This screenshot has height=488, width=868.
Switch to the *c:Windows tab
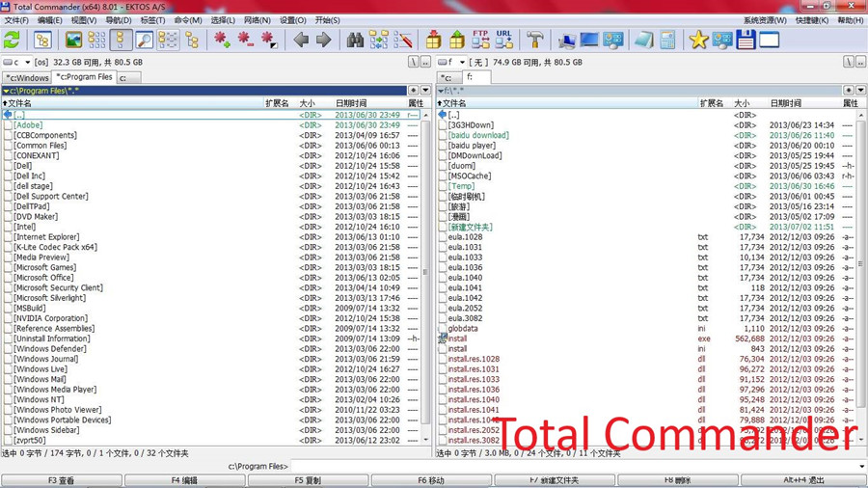(27, 78)
